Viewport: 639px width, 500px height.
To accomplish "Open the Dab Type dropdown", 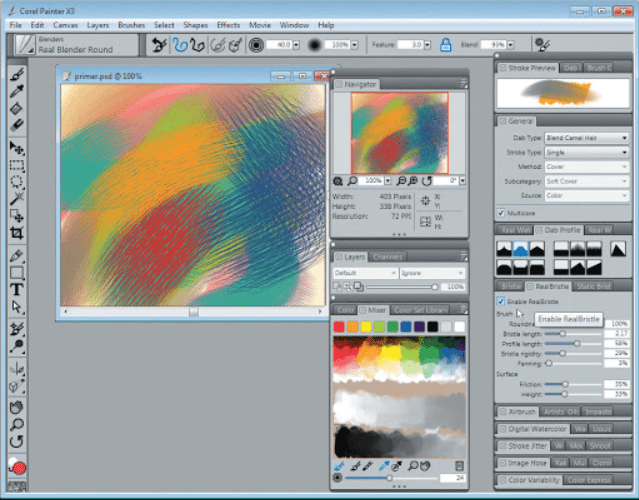I will click(584, 138).
